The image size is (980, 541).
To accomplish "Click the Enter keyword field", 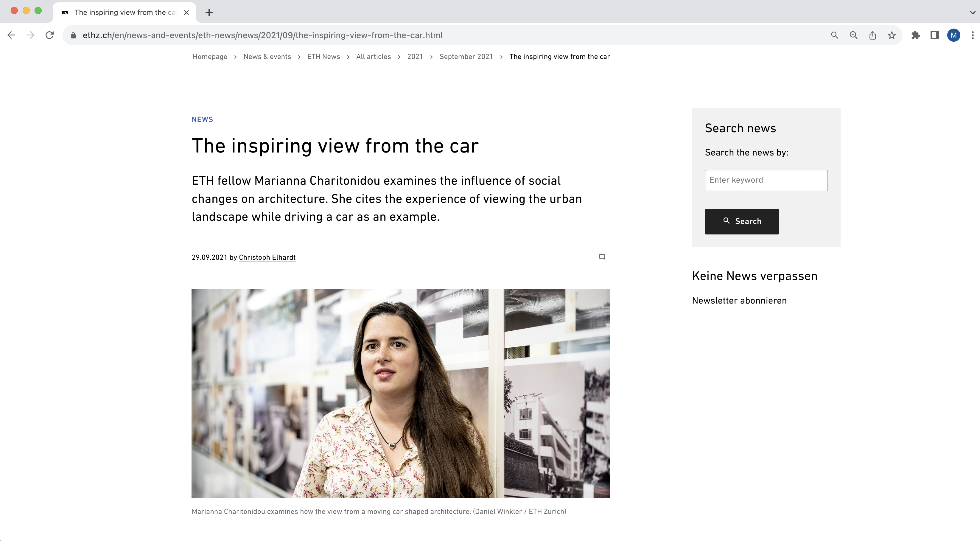I will click(766, 180).
